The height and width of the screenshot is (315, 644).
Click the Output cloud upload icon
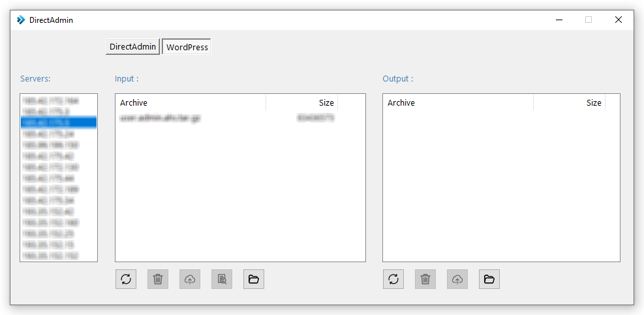tap(457, 279)
